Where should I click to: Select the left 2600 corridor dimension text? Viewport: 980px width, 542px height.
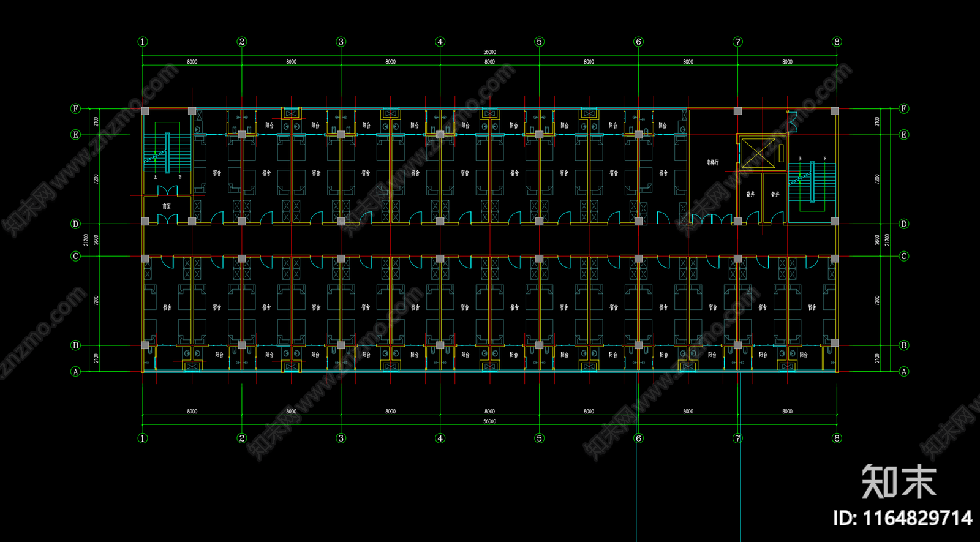96,240
